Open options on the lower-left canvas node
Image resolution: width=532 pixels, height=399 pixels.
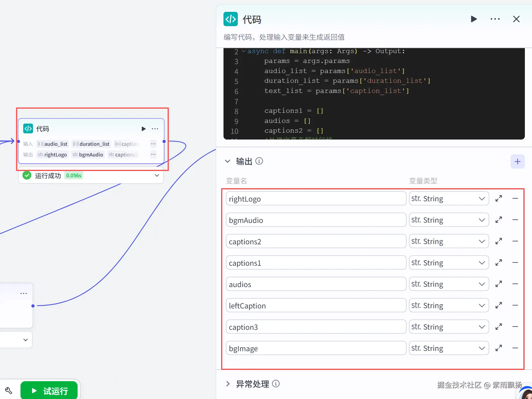23,293
